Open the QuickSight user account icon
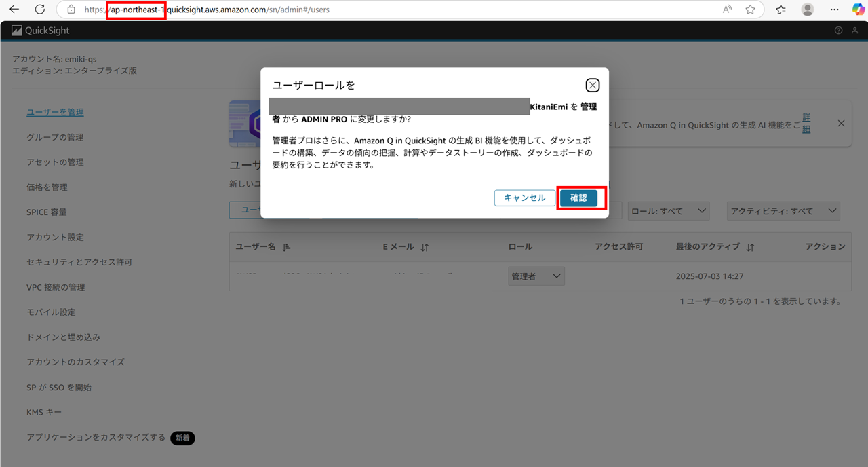868x467 pixels. (855, 31)
